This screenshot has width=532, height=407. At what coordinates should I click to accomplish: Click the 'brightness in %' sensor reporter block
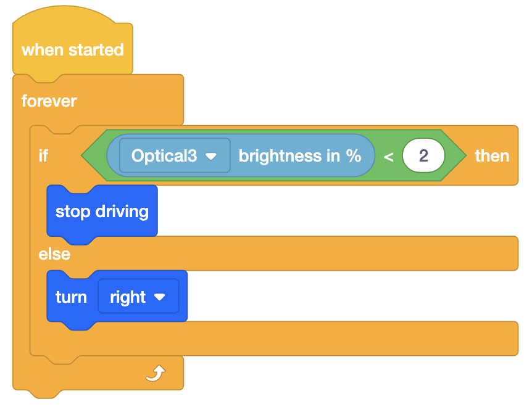[301, 156]
